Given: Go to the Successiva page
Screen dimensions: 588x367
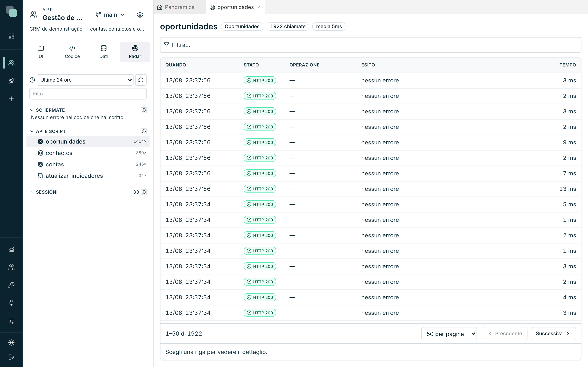Looking at the screenshot, I should [553, 334].
